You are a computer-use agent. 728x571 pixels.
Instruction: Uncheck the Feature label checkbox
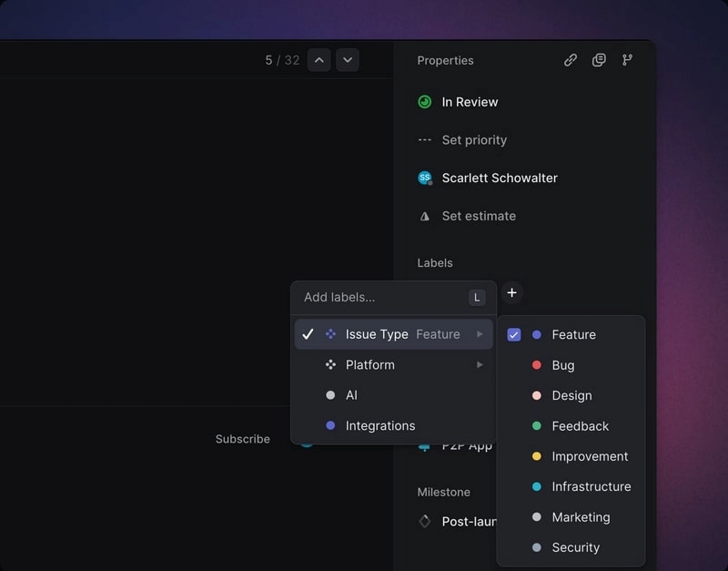[514, 334]
